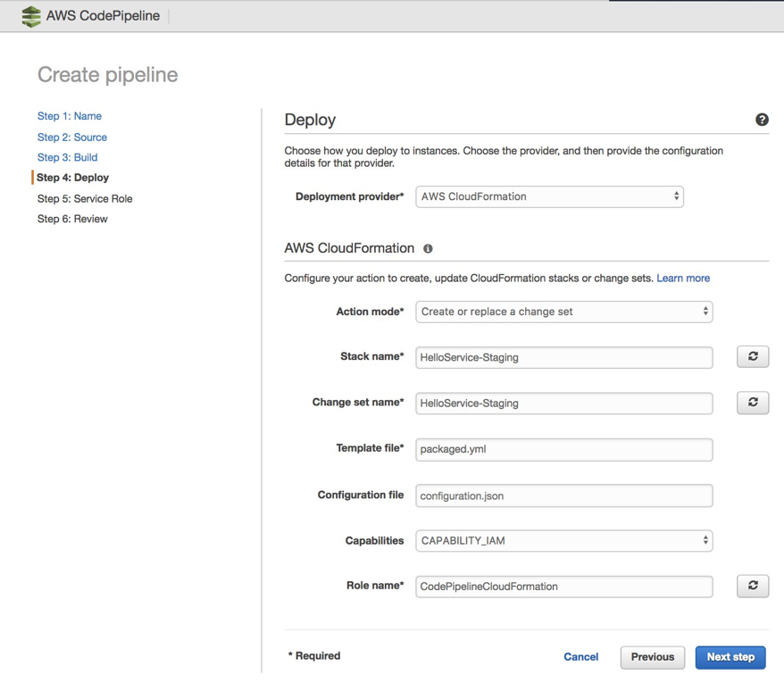Proceed with the Next step button
The height and width of the screenshot is (683, 784).
[730, 657]
